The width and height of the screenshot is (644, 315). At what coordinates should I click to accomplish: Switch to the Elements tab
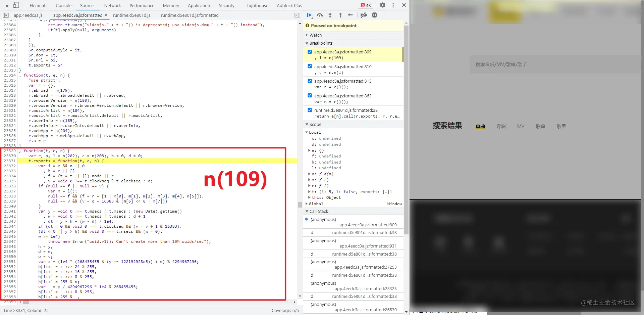[38, 5]
